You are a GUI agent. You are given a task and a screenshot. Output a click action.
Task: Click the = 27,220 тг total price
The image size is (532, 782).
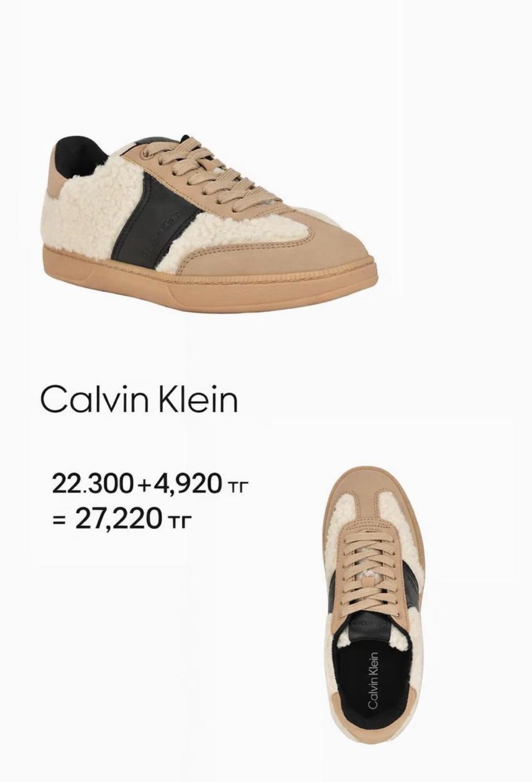121,519
